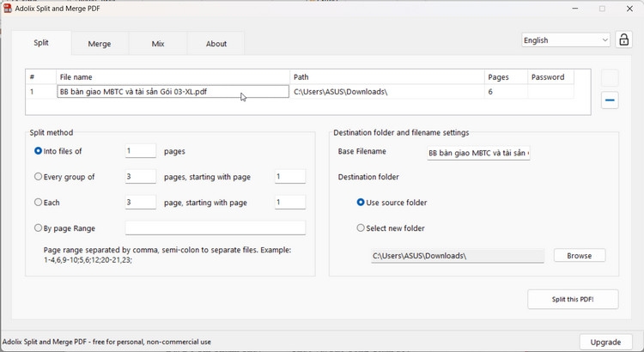
Task: Click the 'File name' column header
Action: (173, 76)
